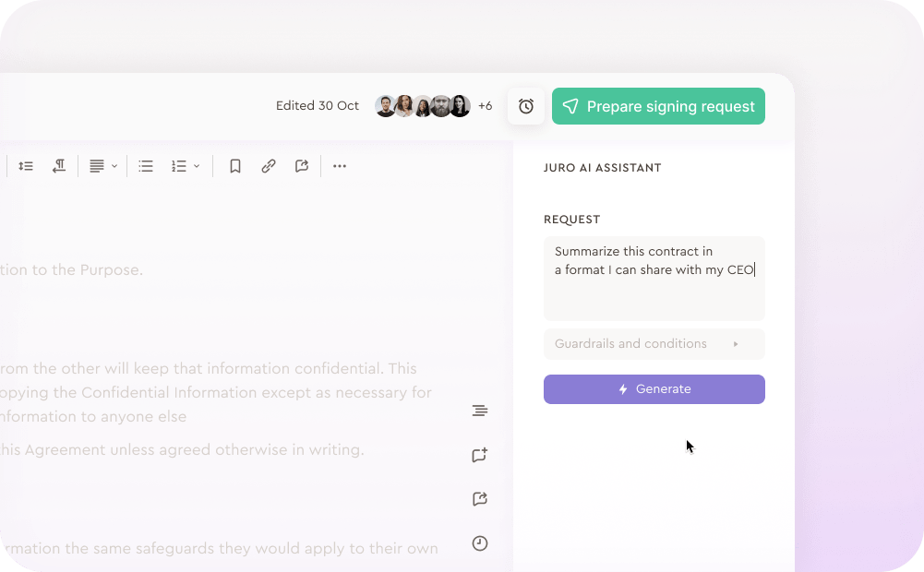Click Prepare signing request button

658,106
